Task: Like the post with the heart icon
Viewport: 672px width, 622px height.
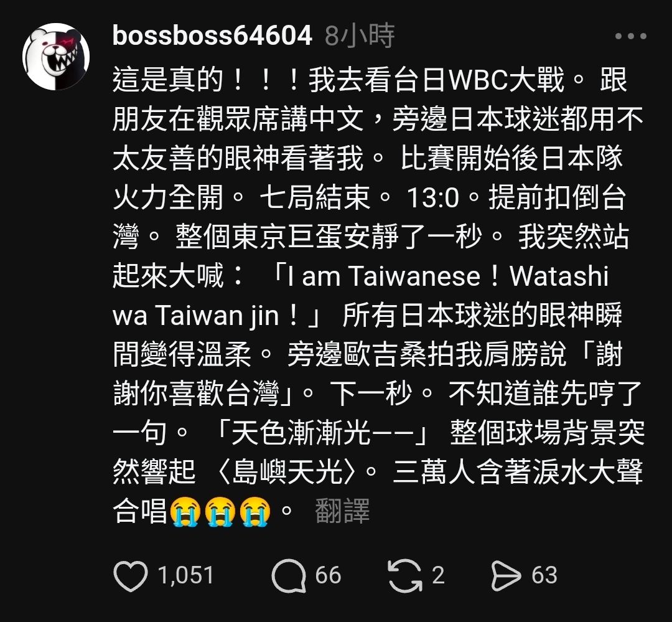Action: [x=131, y=575]
